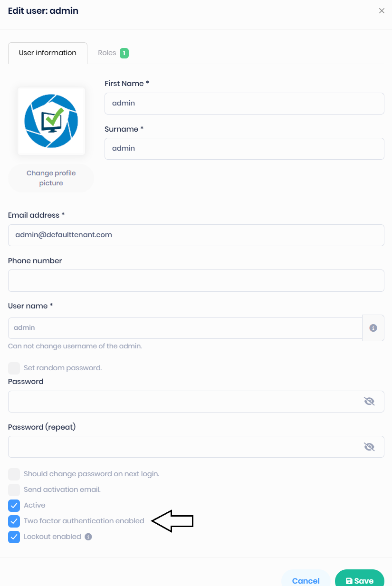Click into the Phone number field
Viewport: 392px width, 586px height.
pyautogui.click(x=196, y=280)
